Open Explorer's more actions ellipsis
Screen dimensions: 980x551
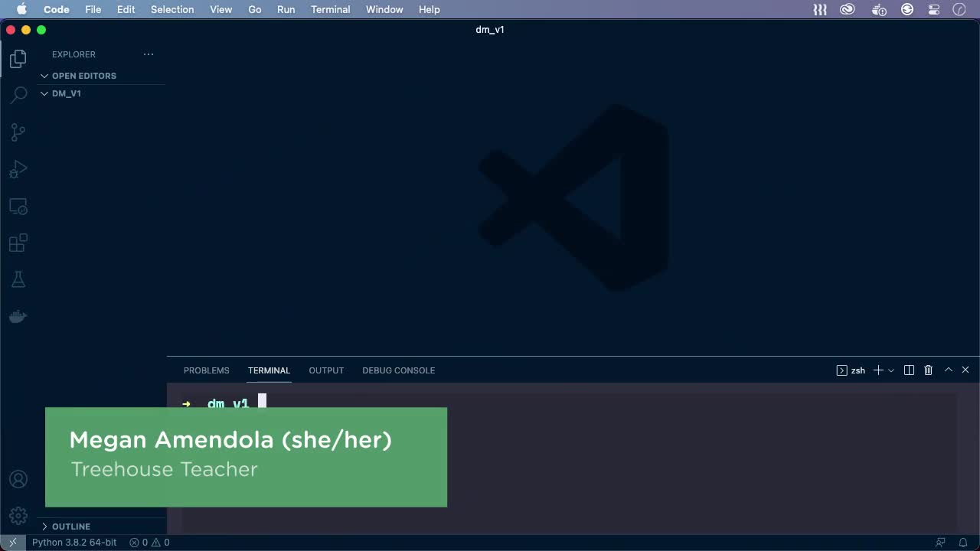(x=149, y=54)
